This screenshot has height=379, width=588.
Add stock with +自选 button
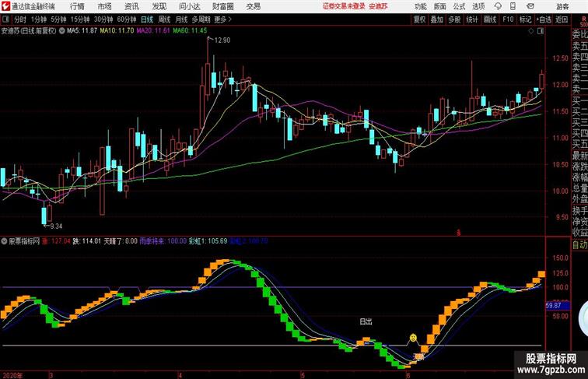pos(544,19)
